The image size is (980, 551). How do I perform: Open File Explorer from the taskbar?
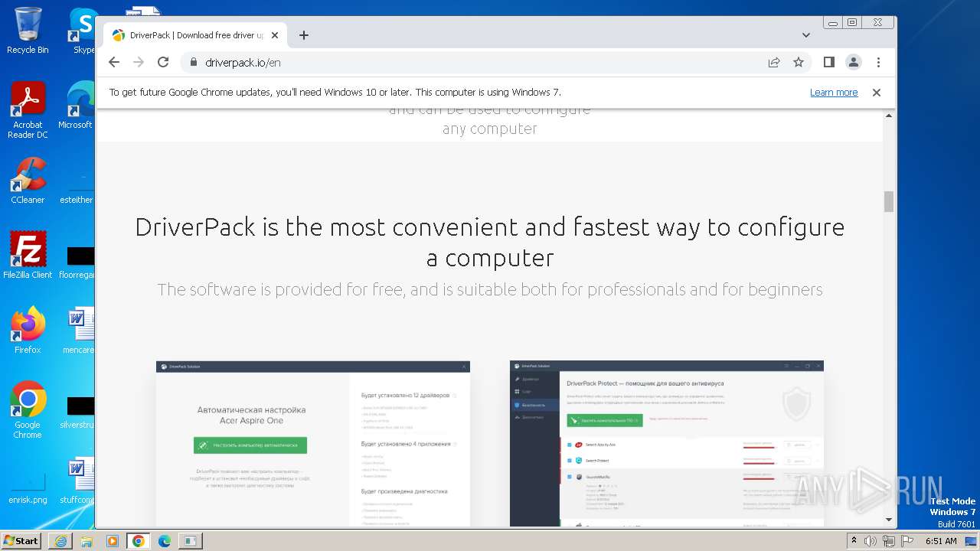(x=87, y=541)
